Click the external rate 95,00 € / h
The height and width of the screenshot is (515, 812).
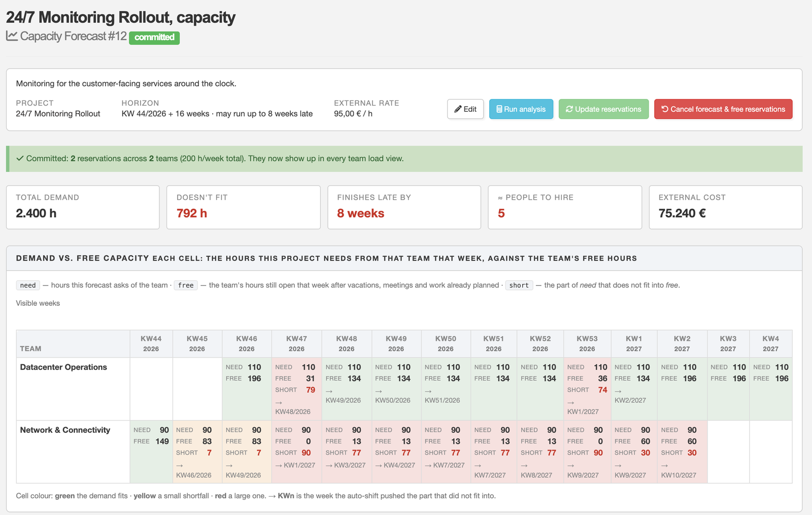click(353, 114)
